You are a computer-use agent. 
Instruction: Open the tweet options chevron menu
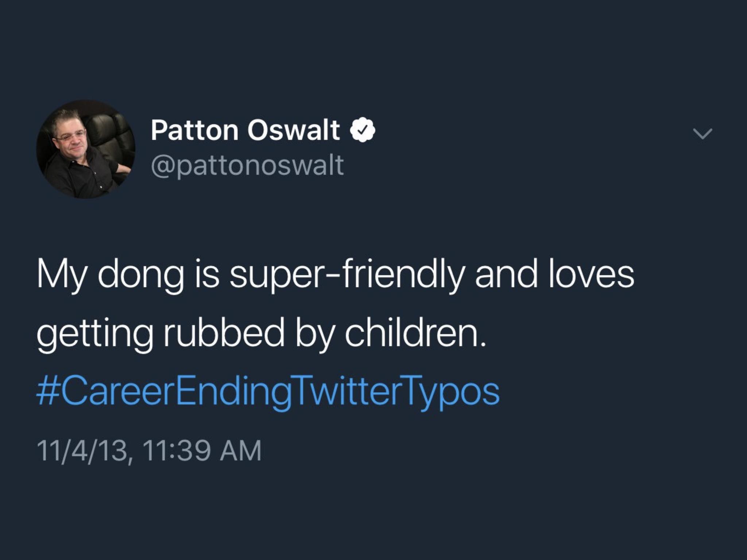702,134
